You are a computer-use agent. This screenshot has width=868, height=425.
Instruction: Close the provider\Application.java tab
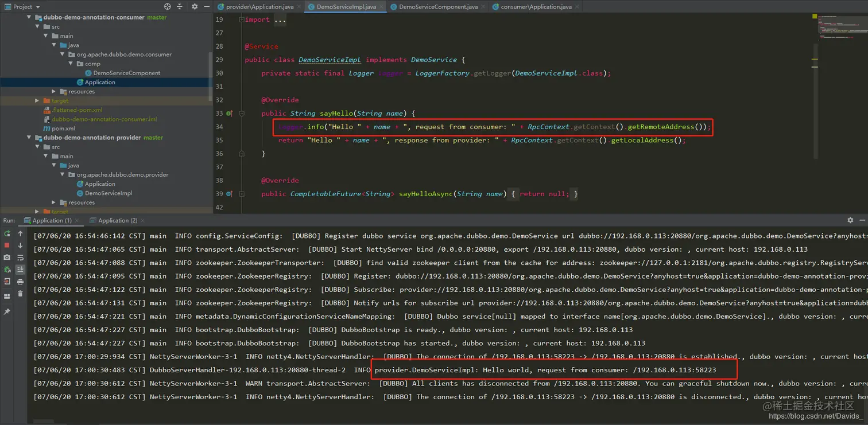pos(298,7)
